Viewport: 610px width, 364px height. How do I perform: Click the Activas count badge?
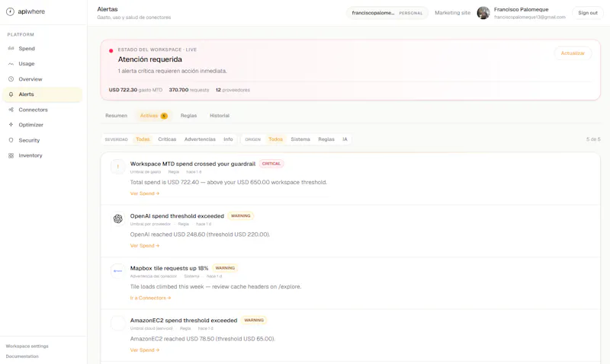(x=164, y=116)
